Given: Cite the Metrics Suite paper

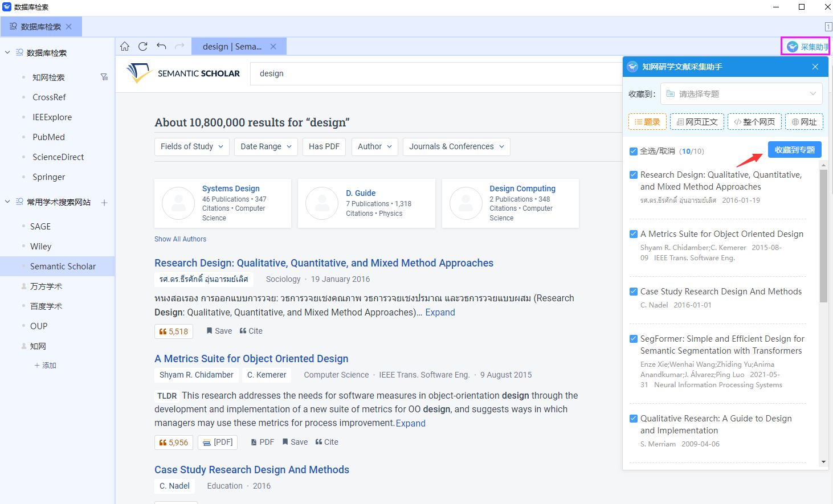Looking at the screenshot, I should (x=327, y=442).
